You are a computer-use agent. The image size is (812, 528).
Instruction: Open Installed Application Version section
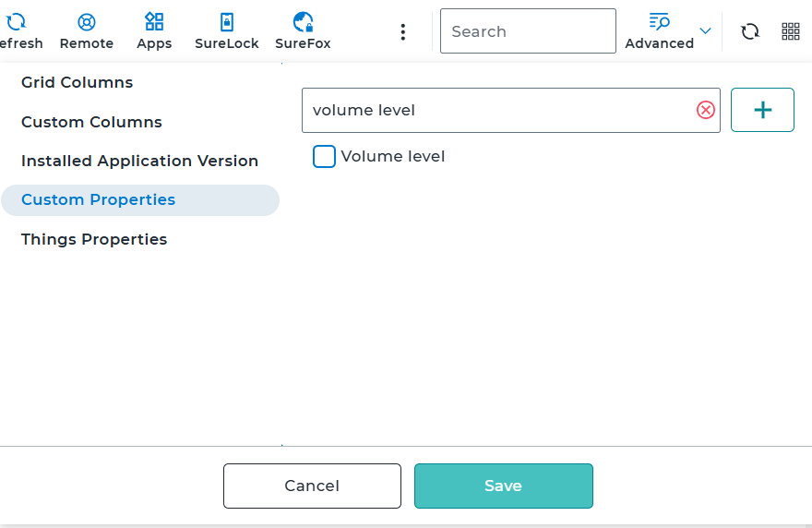(x=139, y=162)
